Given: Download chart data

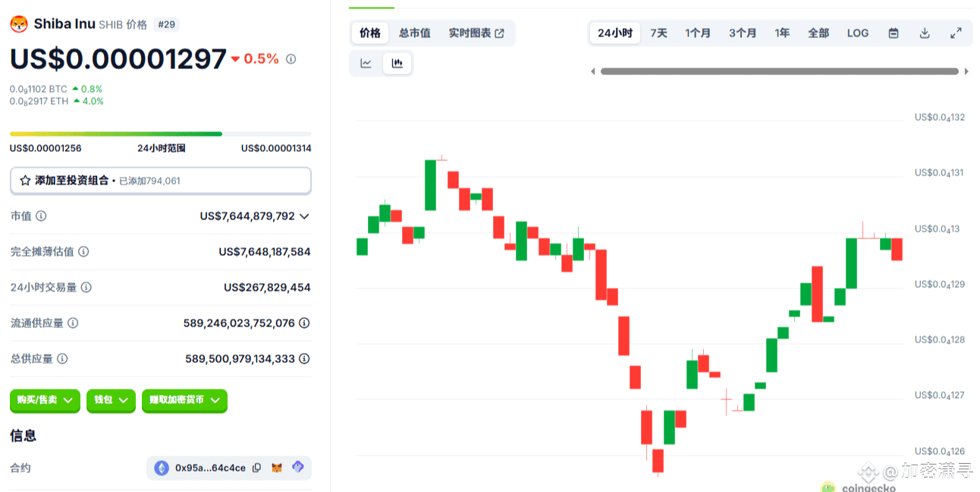Looking at the screenshot, I should tap(925, 33).
